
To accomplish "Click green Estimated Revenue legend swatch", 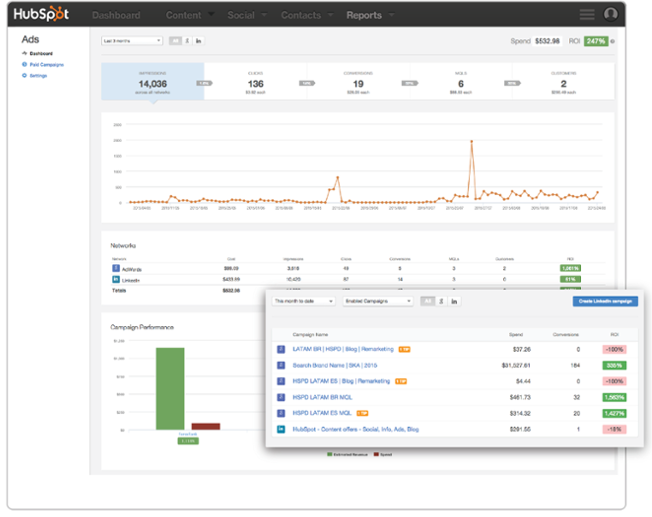I will click(x=330, y=454).
